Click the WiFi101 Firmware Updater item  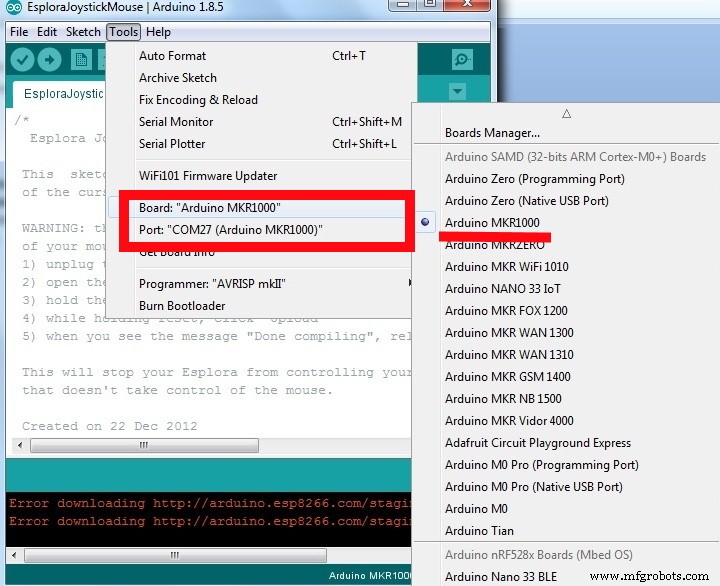(x=208, y=176)
